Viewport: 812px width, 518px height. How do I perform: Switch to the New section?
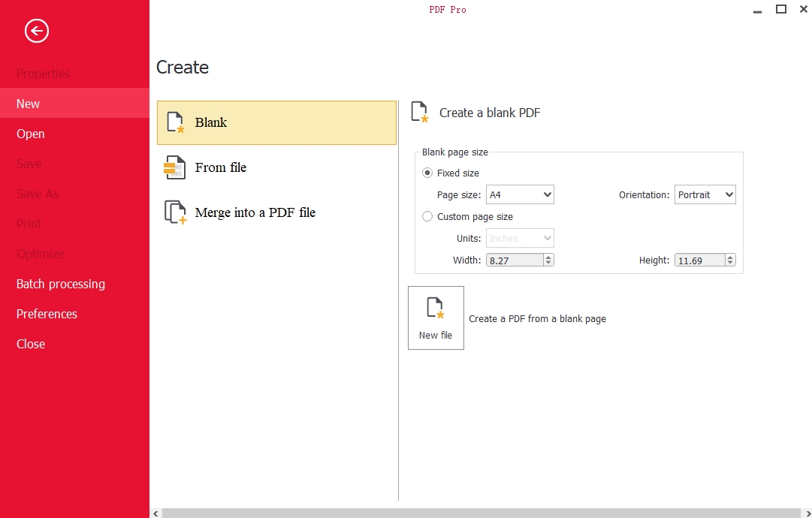28,104
